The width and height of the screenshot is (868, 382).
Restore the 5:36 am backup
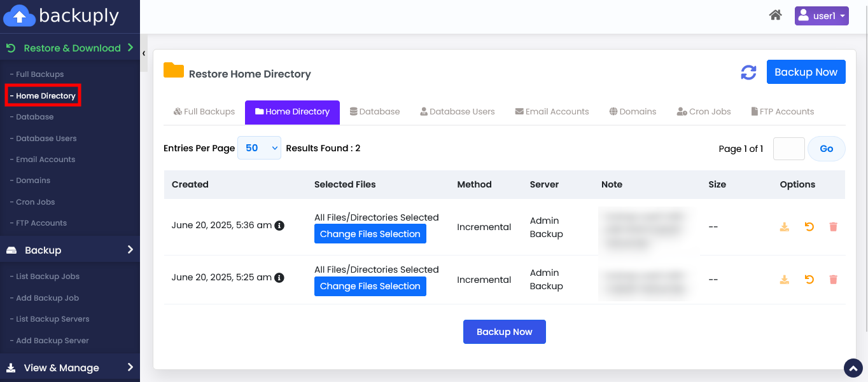point(809,227)
